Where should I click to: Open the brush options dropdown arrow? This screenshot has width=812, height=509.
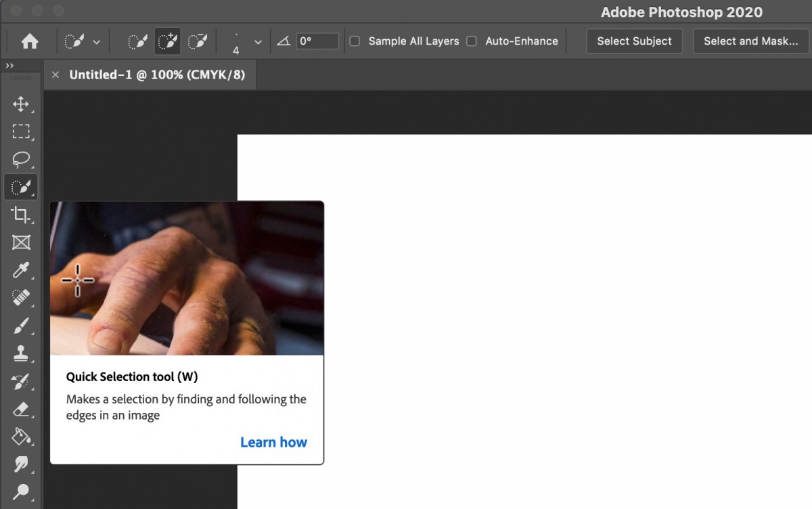[x=258, y=42]
